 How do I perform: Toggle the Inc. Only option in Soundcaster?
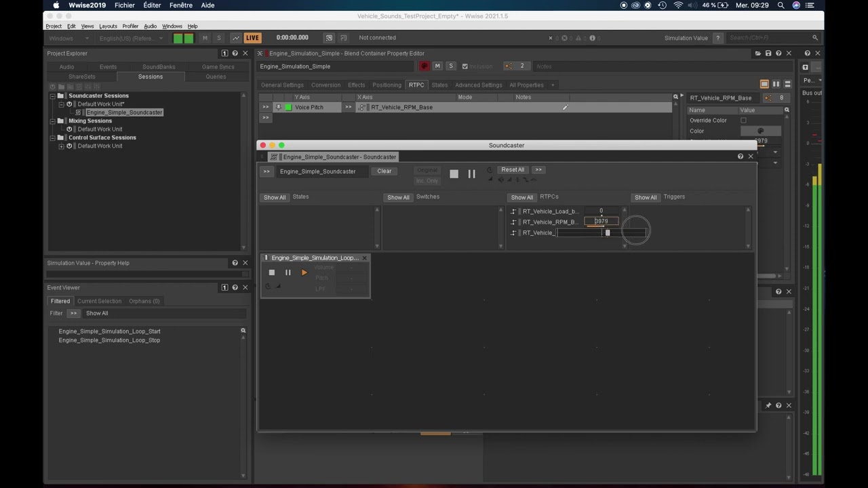click(427, 180)
